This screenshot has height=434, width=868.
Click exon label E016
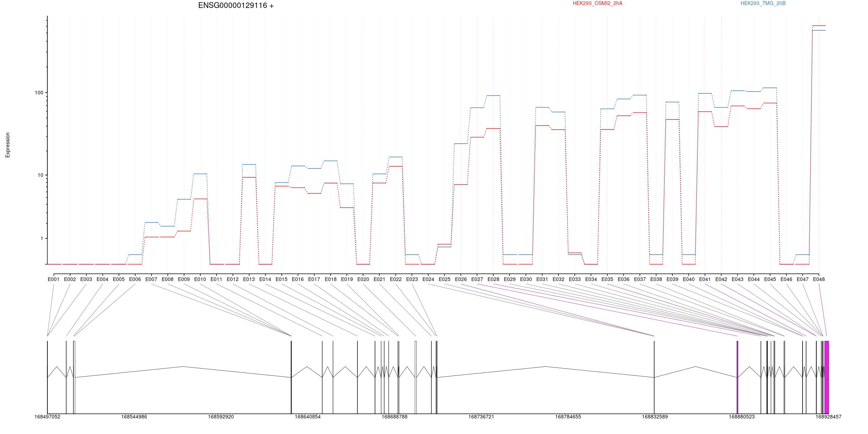pyautogui.click(x=298, y=279)
